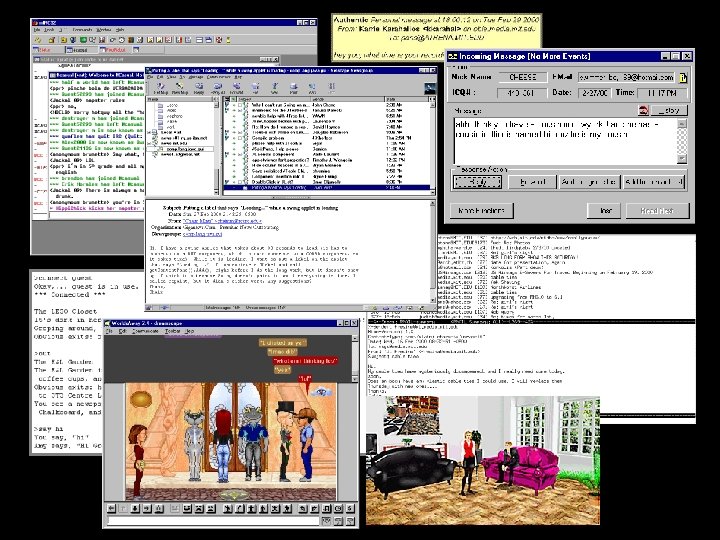Screen dimensions: 720x540
Task: Open Communicate menu in WorldsAway window
Action: (x=145, y=331)
